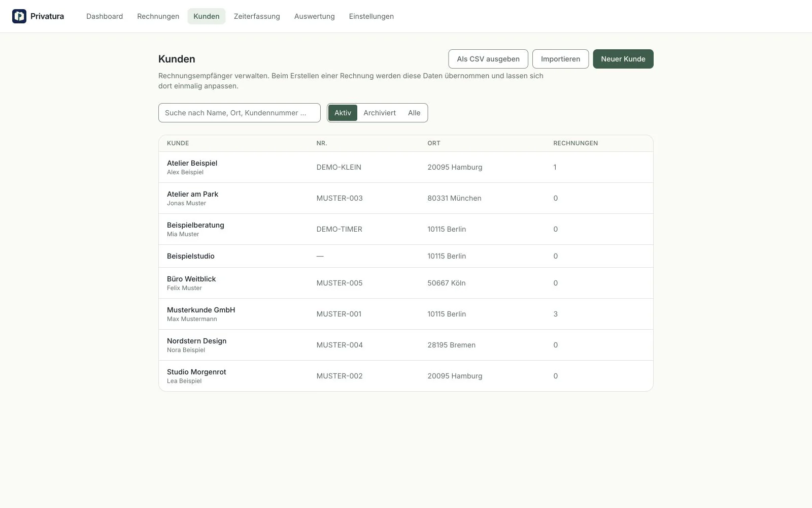Click customer number DEMO-KLEIN
The image size is (812, 508).
[339, 167]
